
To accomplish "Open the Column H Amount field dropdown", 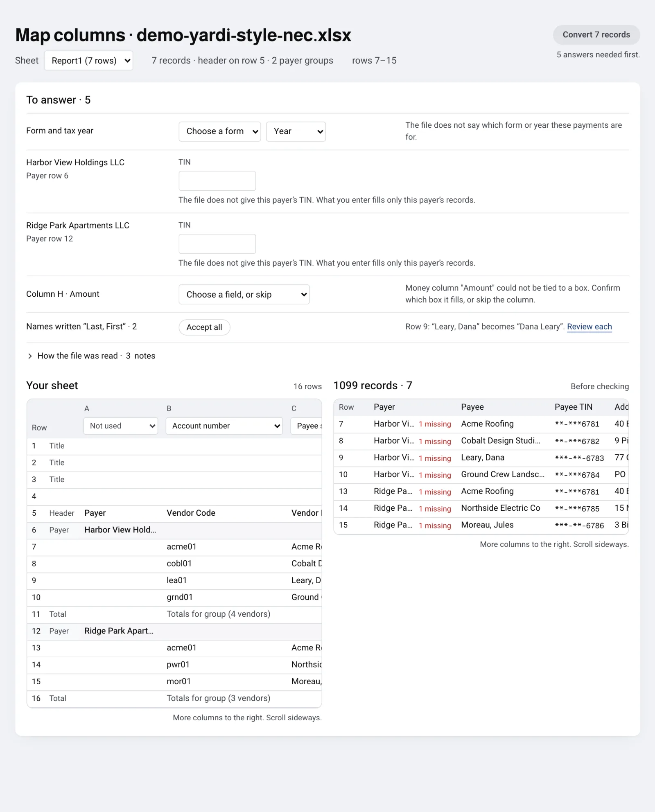I will 244,294.
